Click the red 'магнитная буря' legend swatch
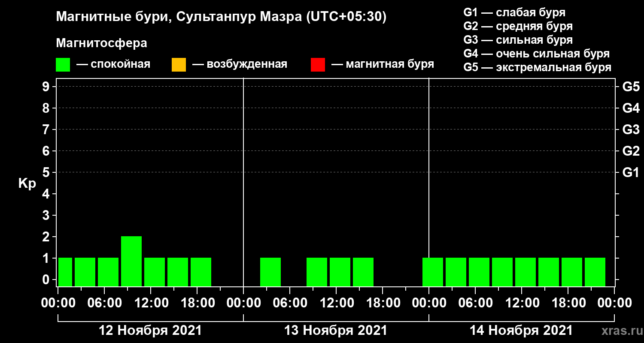Viewport: 644px width, 343px height. coord(318,65)
